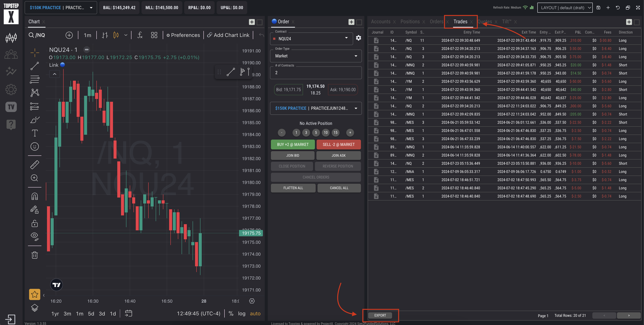The width and height of the screenshot is (644, 325).
Task: Click the ruler measure tool
Action: click(x=34, y=165)
